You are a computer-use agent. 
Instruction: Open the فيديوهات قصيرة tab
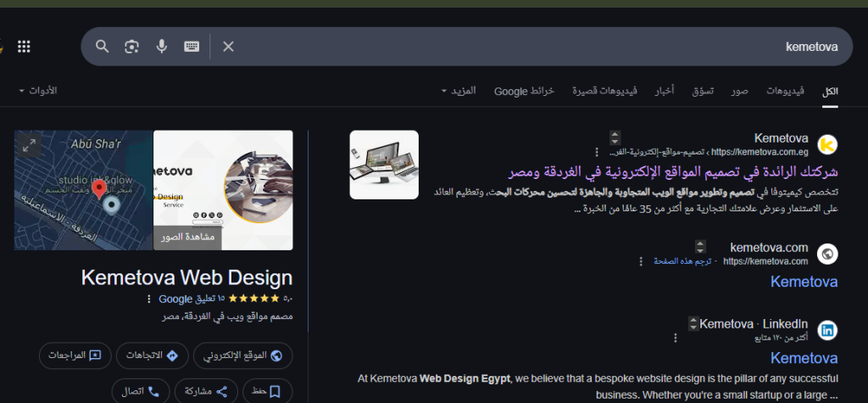pyautogui.click(x=604, y=91)
